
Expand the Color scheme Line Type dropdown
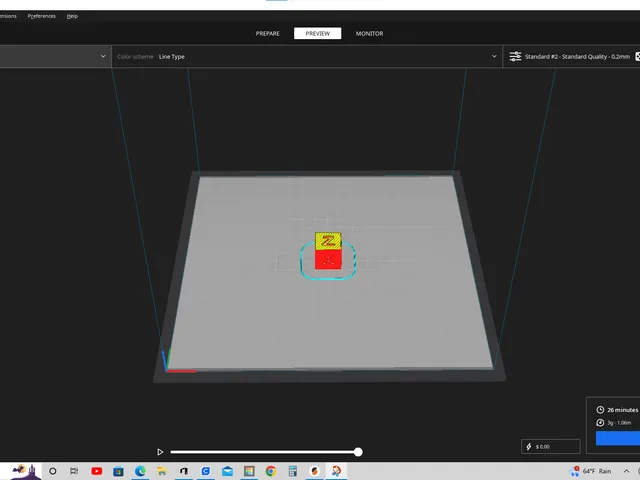[x=307, y=56]
